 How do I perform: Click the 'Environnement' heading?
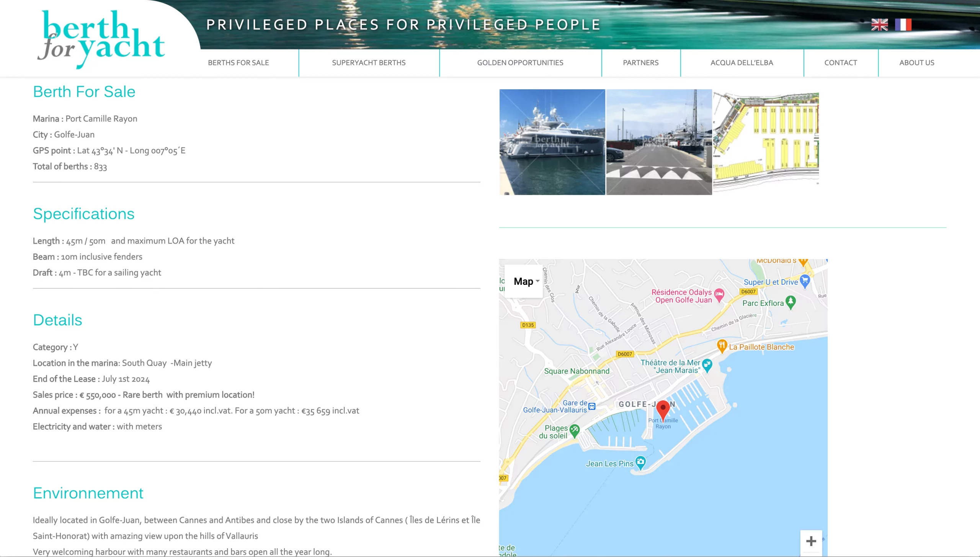88,493
